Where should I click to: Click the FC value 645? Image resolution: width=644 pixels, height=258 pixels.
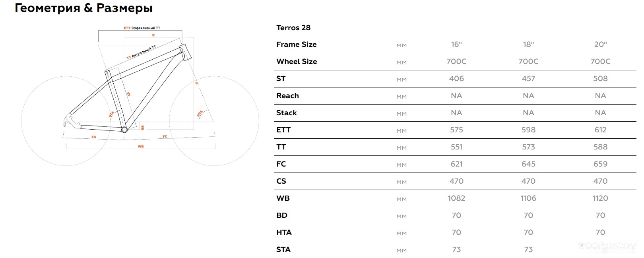[528, 164]
